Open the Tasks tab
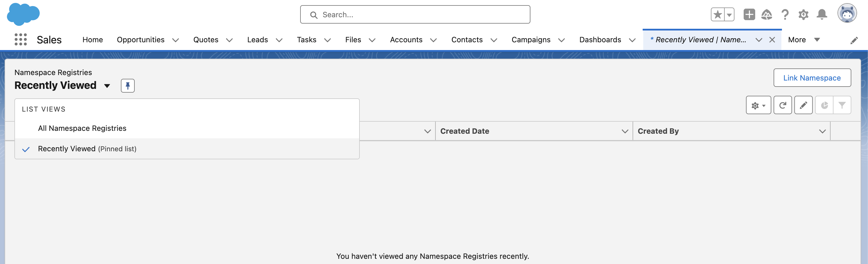 [306, 40]
